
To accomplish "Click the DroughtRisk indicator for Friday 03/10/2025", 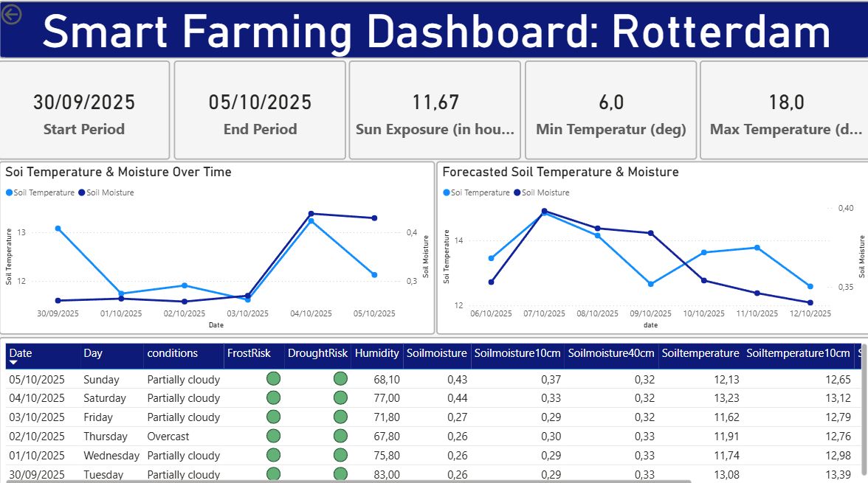I will (340, 417).
